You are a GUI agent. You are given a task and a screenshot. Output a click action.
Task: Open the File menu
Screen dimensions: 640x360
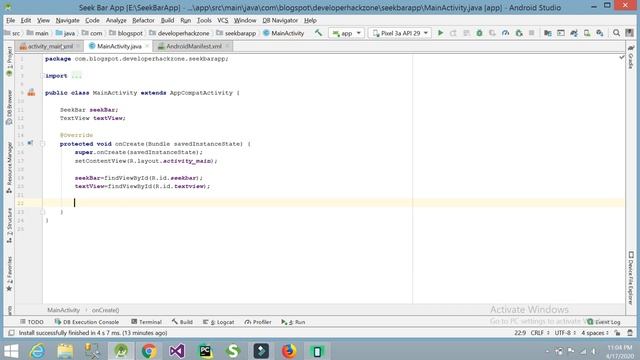pos(11,20)
